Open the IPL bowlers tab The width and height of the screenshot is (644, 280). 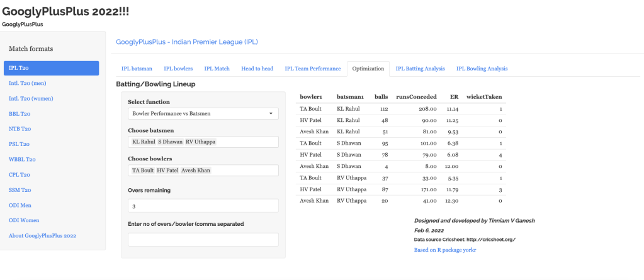click(178, 69)
